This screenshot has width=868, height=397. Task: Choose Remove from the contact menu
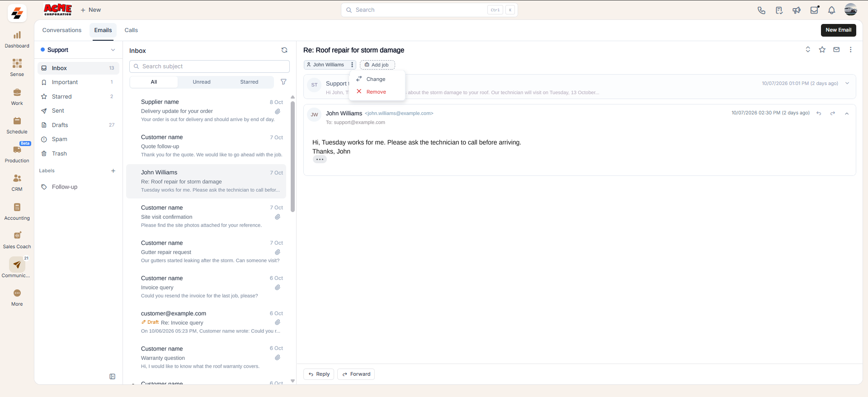376,92
